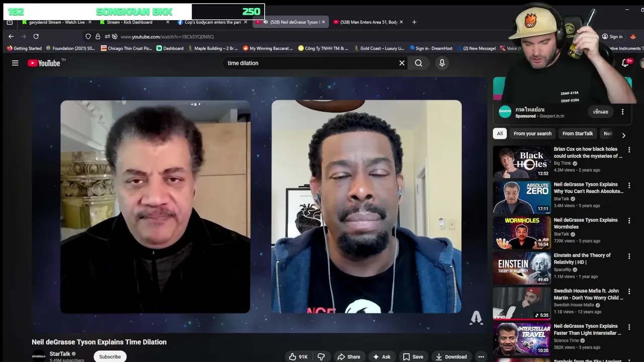This screenshot has width=644, height=362.
Task: Open the Firefox View icon beside tabs
Action: click(x=10, y=22)
